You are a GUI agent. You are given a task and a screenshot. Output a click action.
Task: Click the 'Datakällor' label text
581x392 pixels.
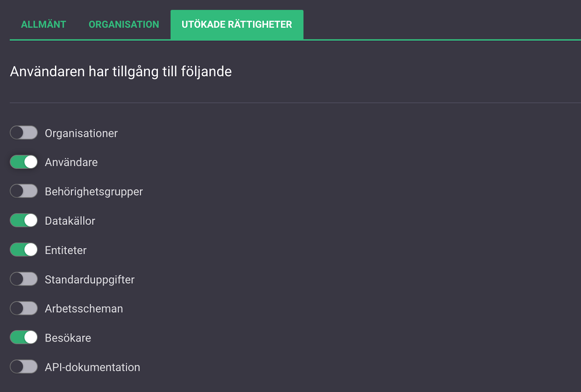(x=70, y=221)
